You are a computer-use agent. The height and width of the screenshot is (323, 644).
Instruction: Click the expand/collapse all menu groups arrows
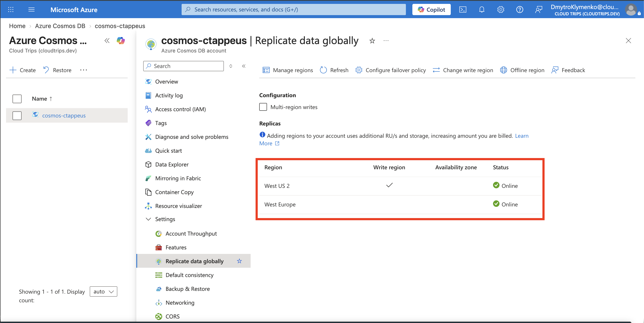(231, 66)
